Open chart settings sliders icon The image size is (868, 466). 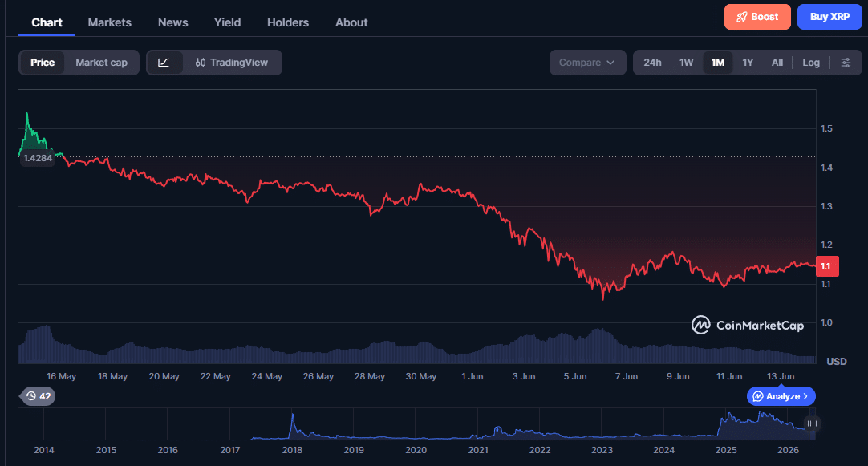(846, 63)
